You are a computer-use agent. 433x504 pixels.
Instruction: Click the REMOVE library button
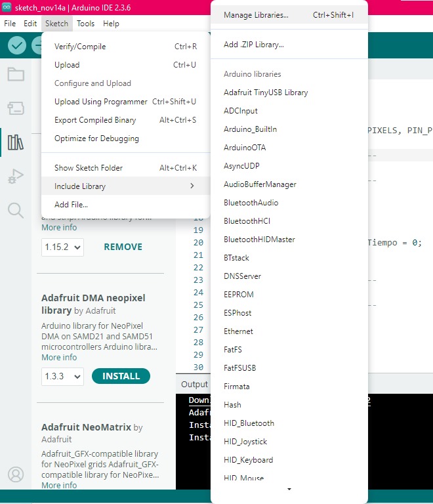click(123, 247)
